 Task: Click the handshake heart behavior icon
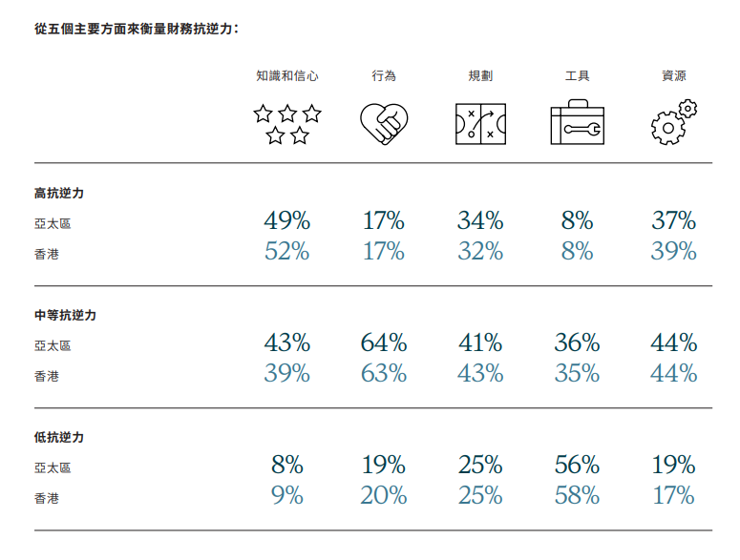click(x=384, y=124)
